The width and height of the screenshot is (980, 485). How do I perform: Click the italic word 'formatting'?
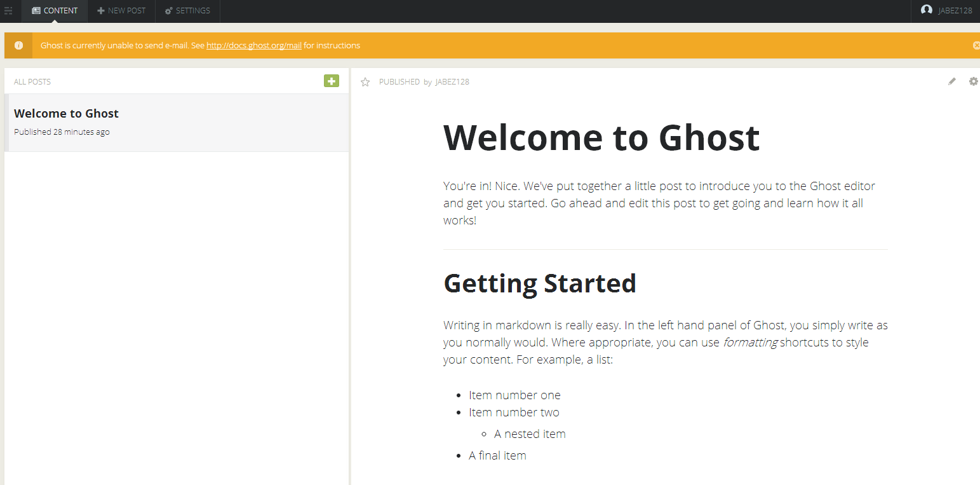pos(750,343)
